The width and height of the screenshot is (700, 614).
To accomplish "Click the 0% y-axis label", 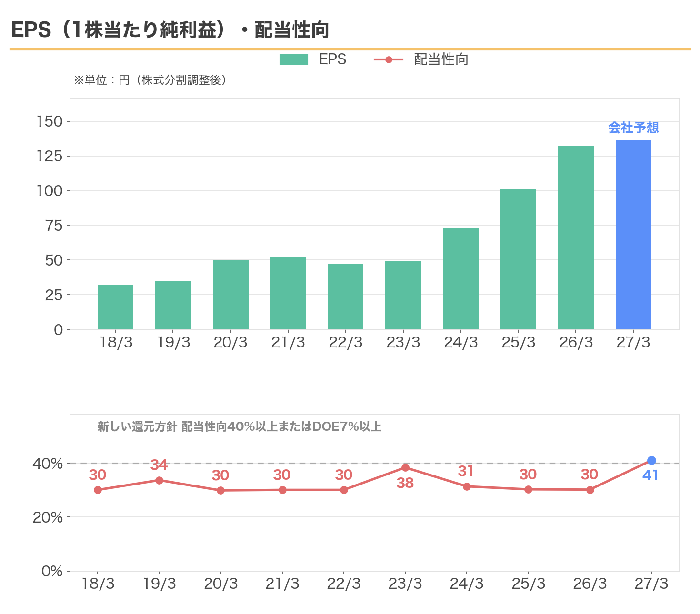I will [52, 571].
